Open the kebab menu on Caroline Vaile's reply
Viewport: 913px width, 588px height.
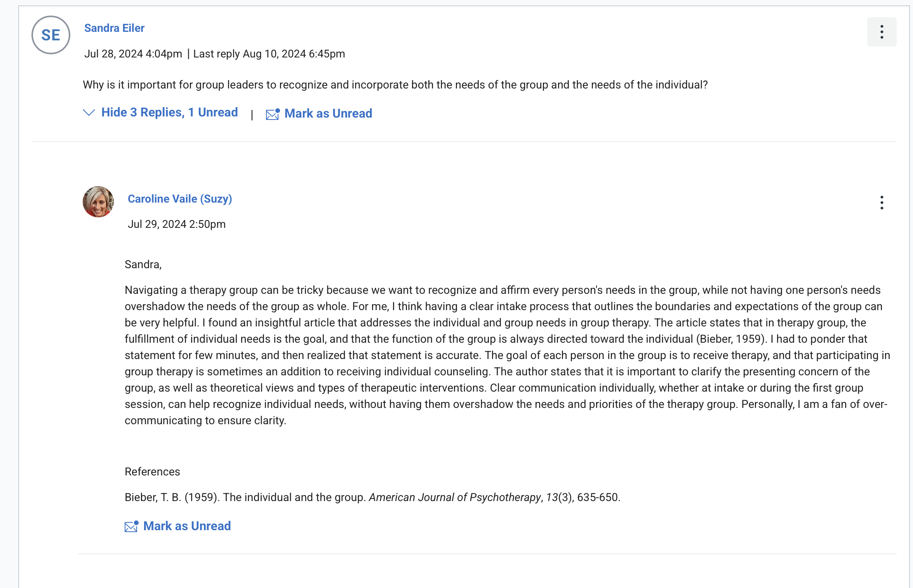click(x=882, y=203)
